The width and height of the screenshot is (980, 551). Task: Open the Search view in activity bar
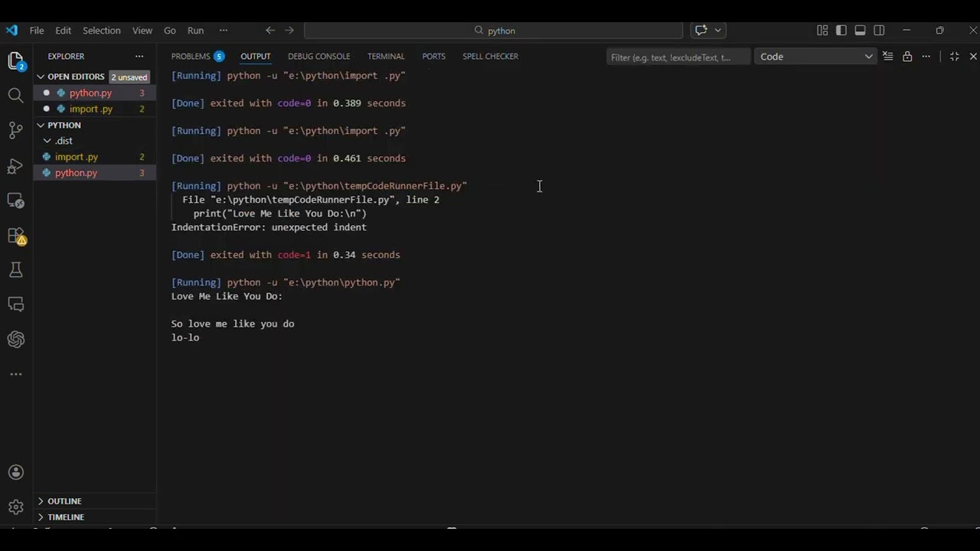click(16, 96)
